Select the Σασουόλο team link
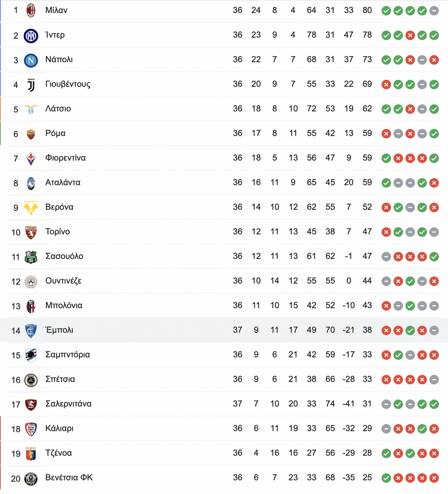The width and height of the screenshot is (448, 494). pos(64,256)
